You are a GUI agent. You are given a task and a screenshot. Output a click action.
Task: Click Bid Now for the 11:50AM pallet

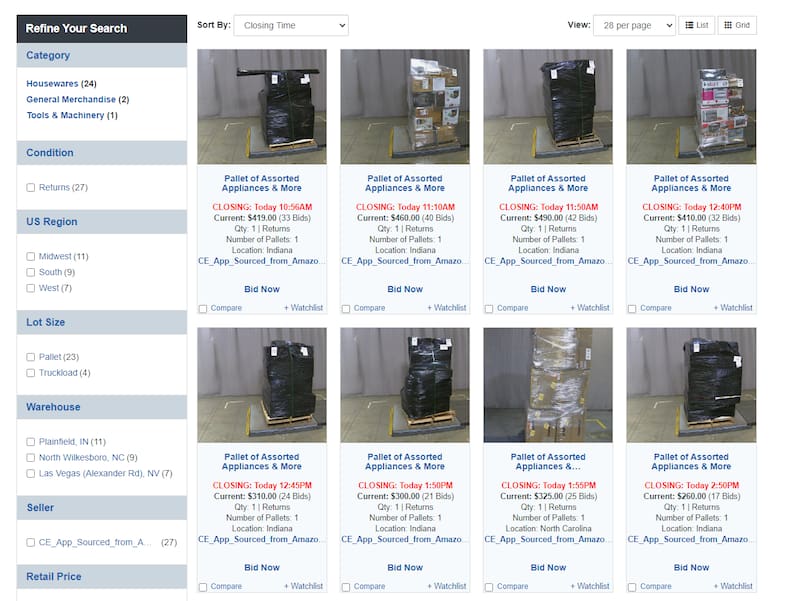tap(548, 289)
